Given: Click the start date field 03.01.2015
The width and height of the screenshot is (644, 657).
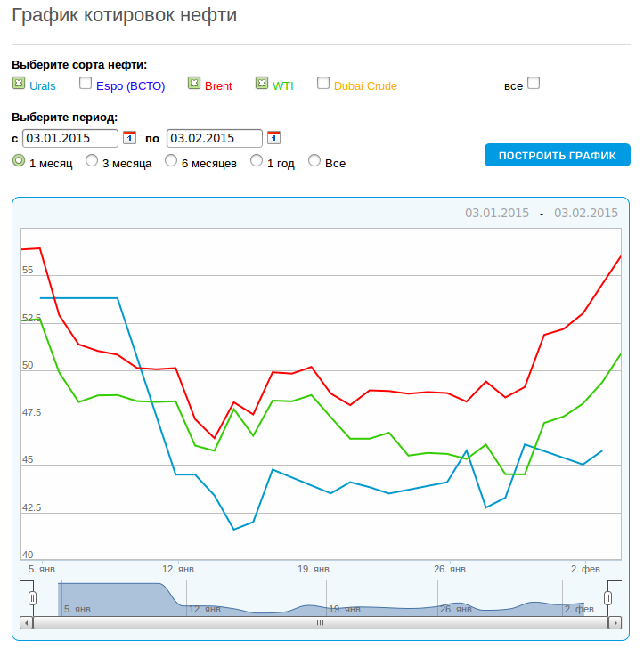Looking at the screenshot, I should [70, 138].
